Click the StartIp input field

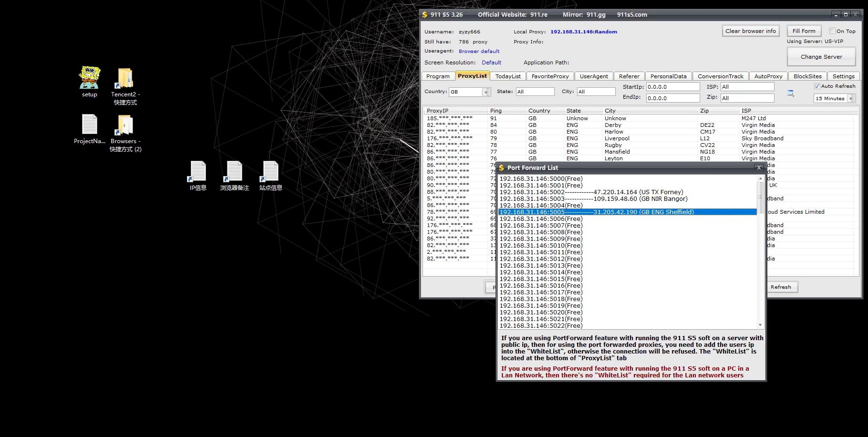673,87
